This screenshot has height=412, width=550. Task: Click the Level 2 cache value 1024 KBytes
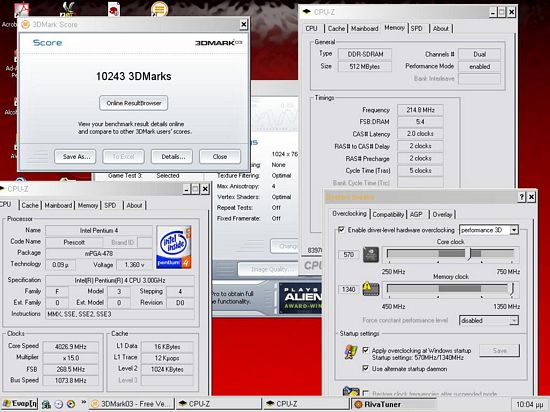[167, 369]
